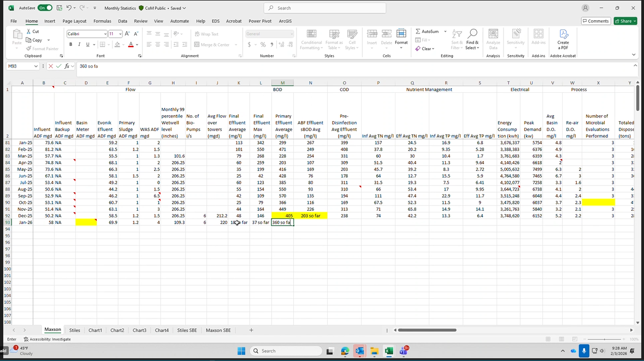Screen dimensions: 644x361
Task: Click the Cut scissors icon
Action: 29,32
